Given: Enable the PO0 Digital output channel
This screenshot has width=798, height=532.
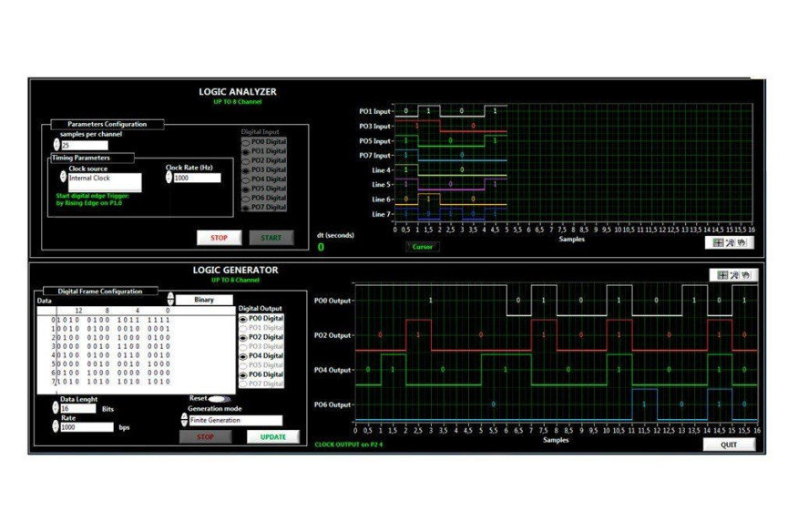Looking at the screenshot, I should coord(242,317).
